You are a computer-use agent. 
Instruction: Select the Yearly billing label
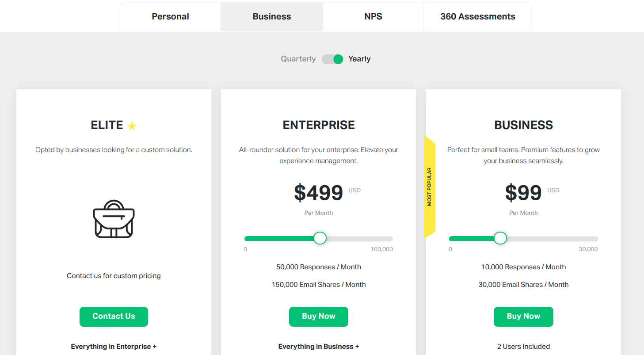359,59
